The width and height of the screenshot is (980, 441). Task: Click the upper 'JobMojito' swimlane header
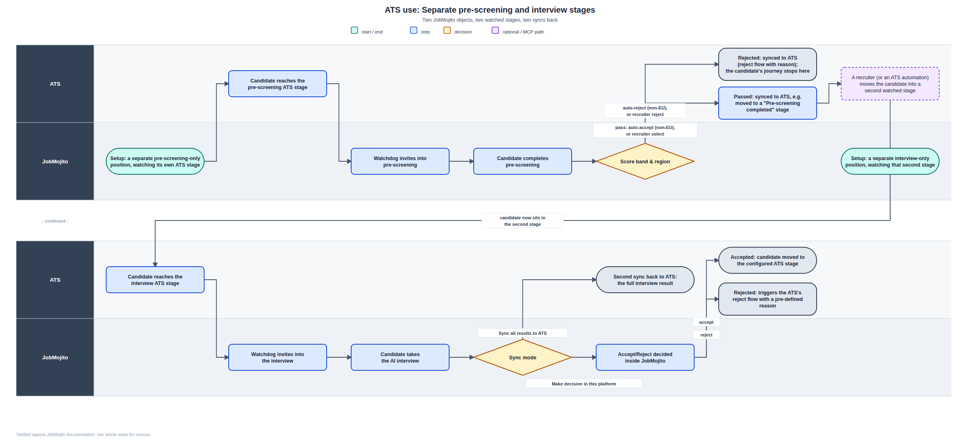coord(55,161)
